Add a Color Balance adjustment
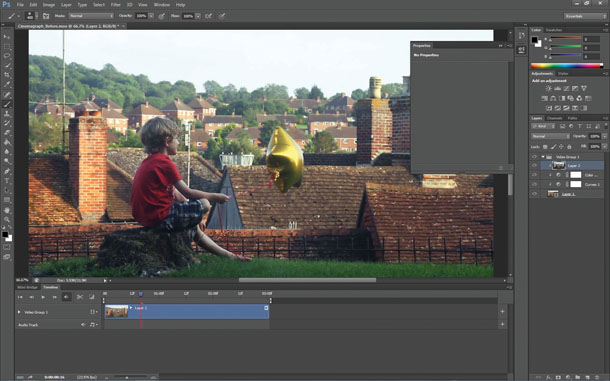This screenshot has width=610, height=381. pos(553,98)
